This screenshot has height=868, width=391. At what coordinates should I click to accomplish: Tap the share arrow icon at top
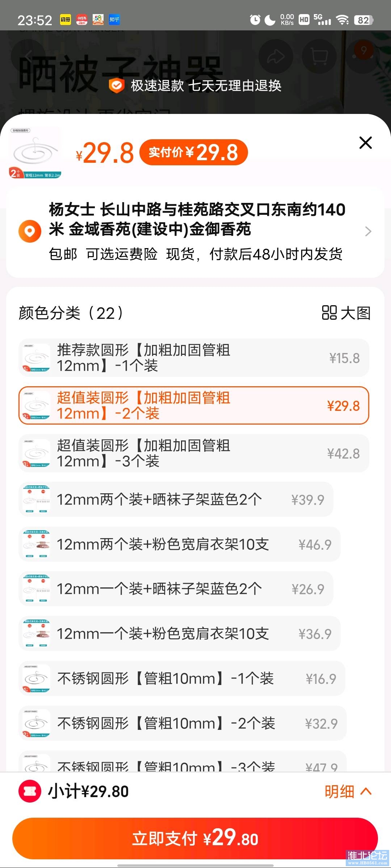[x=276, y=56]
